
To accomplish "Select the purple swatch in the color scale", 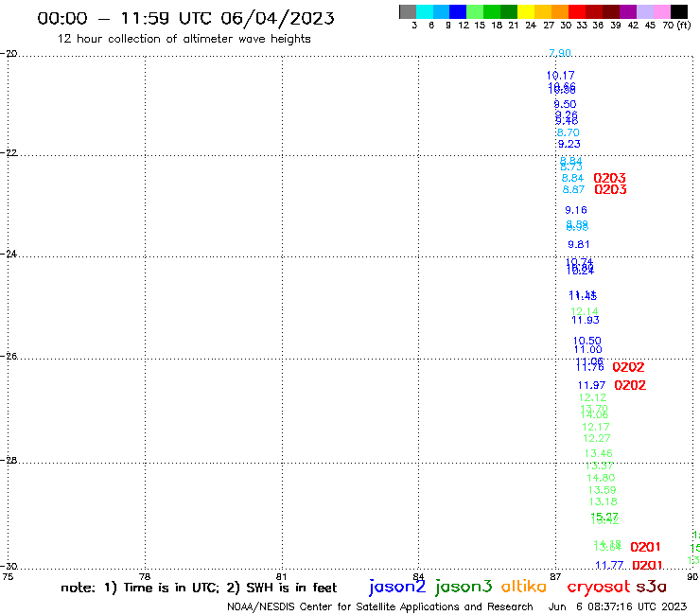I will pos(628,11).
